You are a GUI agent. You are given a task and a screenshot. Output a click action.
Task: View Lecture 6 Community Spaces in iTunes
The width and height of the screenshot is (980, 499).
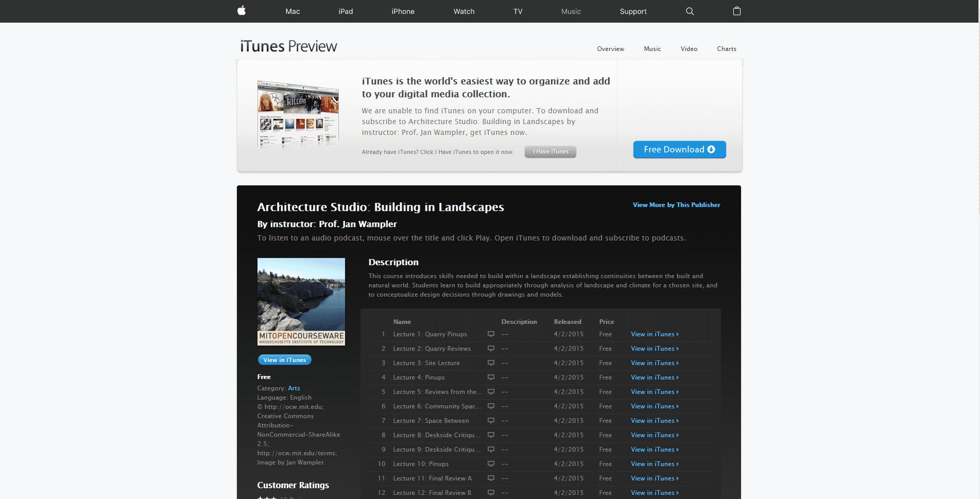pyautogui.click(x=655, y=406)
